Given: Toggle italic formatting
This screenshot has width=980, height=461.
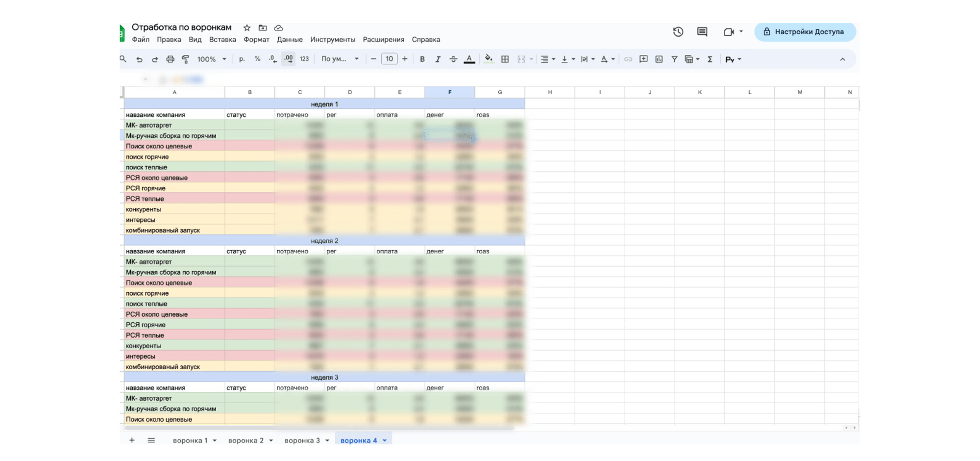Looking at the screenshot, I should click(x=438, y=59).
